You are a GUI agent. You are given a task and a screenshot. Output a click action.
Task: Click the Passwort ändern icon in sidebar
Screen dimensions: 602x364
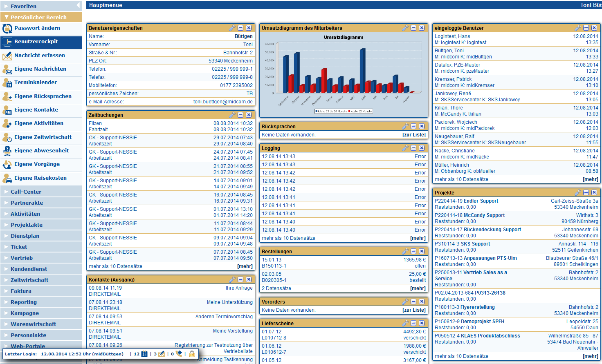click(7, 29)
